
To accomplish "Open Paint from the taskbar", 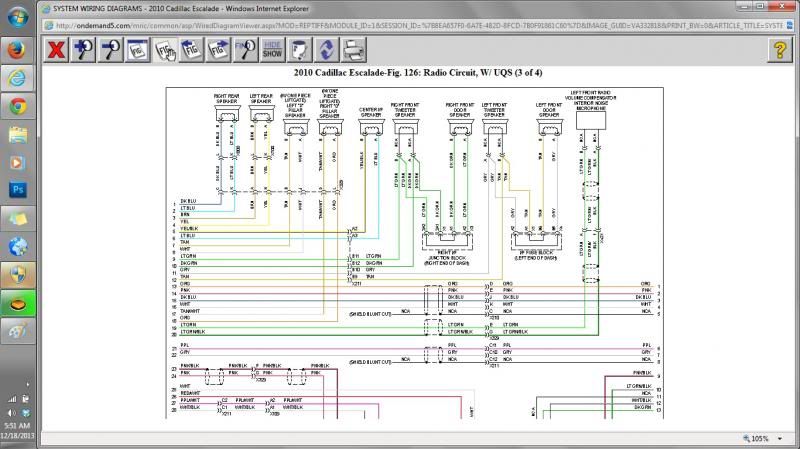I will [17, 332].
